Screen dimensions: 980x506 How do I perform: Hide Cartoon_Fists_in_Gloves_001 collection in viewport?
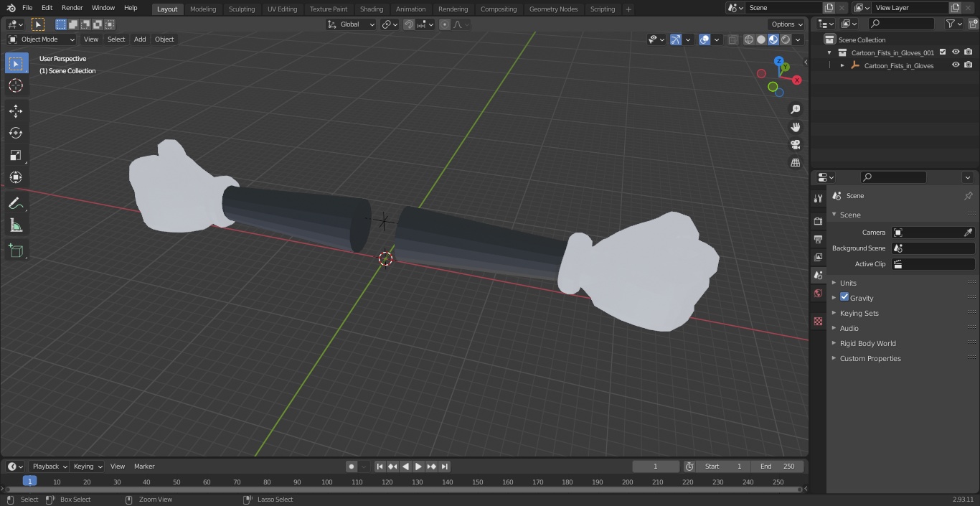[x=956, y=52]
